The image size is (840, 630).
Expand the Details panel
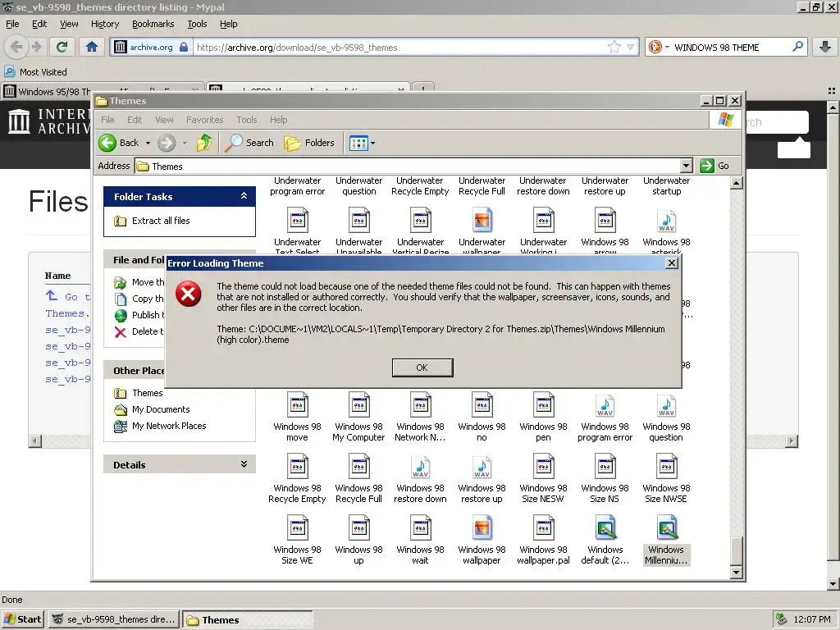[x=244, y=464]
